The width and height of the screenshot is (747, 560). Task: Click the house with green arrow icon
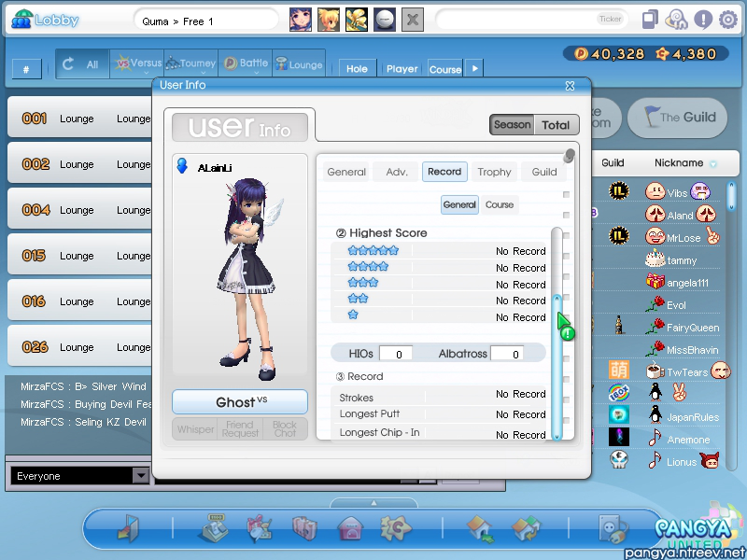point(480,529)
